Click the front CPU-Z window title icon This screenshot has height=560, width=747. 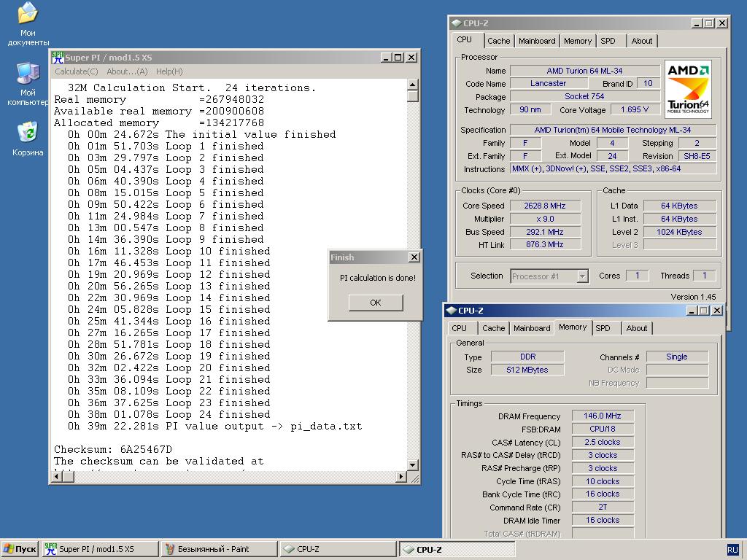(451, 311)
